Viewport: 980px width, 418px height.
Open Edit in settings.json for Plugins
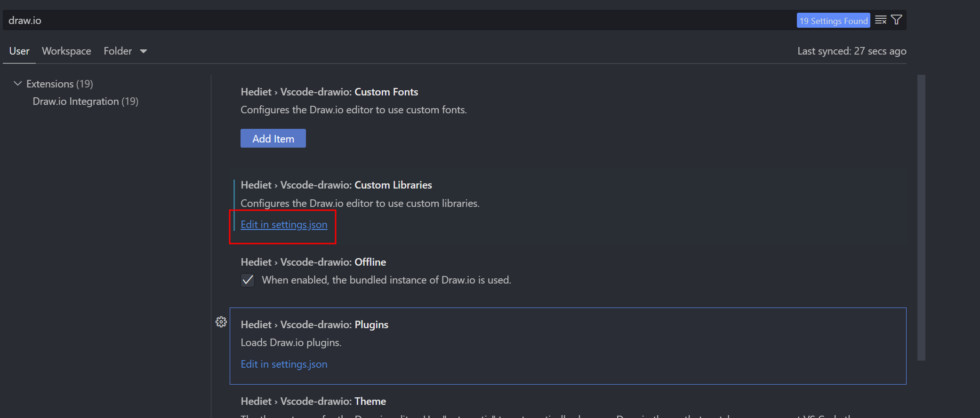284,364
